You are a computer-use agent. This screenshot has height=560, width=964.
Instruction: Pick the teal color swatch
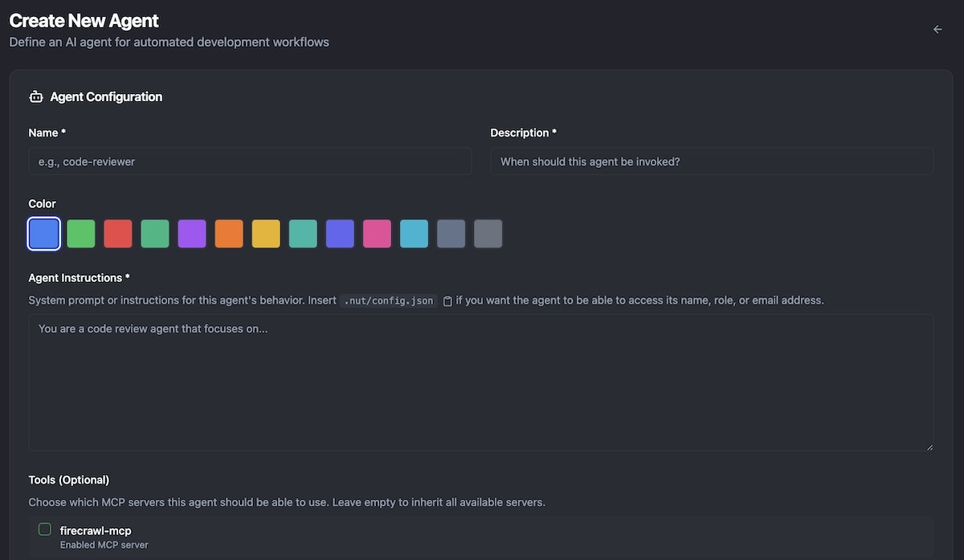click(x=302, y=234)
